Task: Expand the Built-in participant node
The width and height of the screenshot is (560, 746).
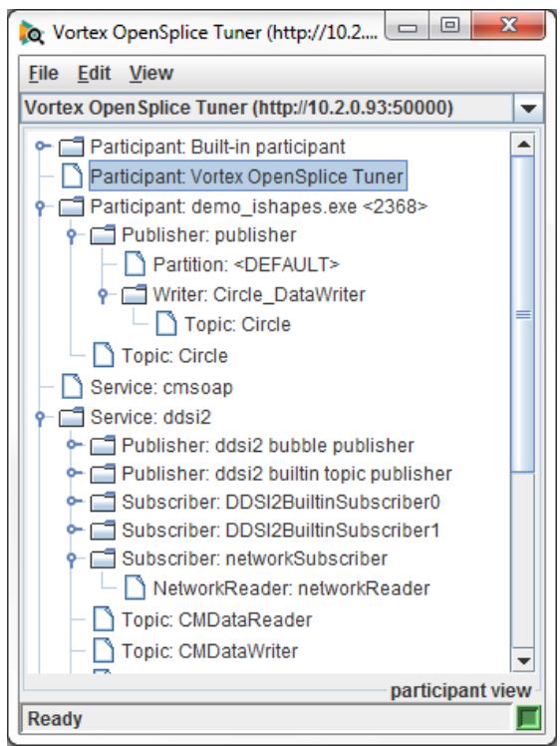Action: (43, 146)
